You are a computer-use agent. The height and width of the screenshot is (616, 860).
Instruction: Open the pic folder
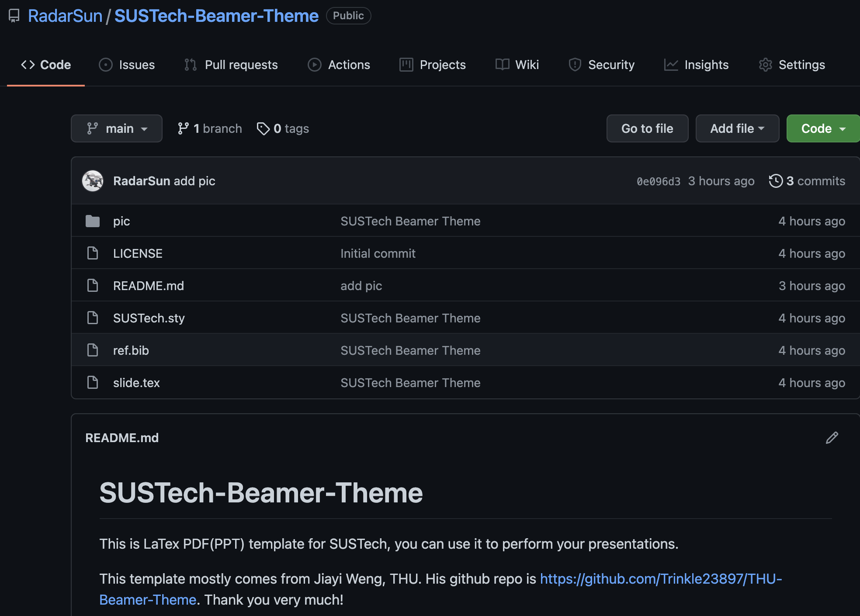click(121, 221)
